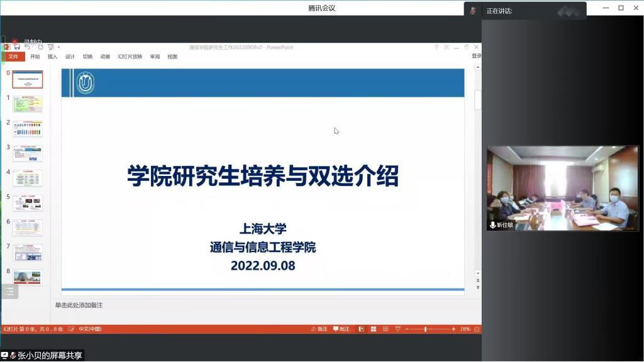Screen dimensions: 644x362
Task: Click Normal view icon in status bar
Action: click(x=362, y=329)
